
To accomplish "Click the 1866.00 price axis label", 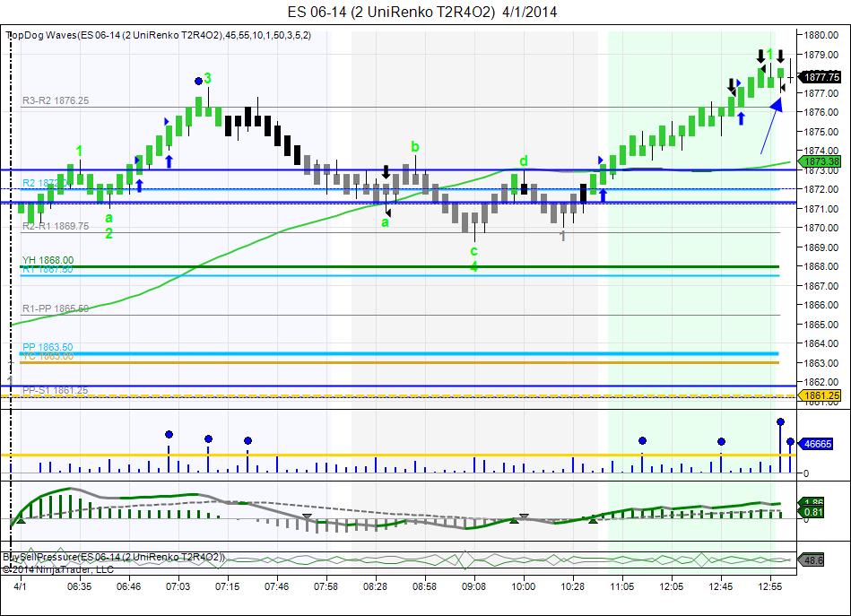I will [x=821, y=305].
